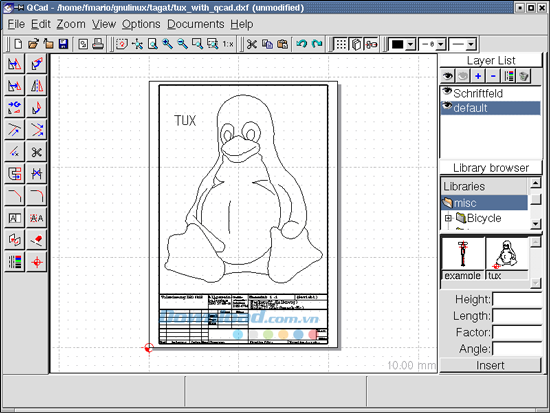550x413 pixels.
Task: Select the Move and Rotate tool
Action: coord(14,107)
